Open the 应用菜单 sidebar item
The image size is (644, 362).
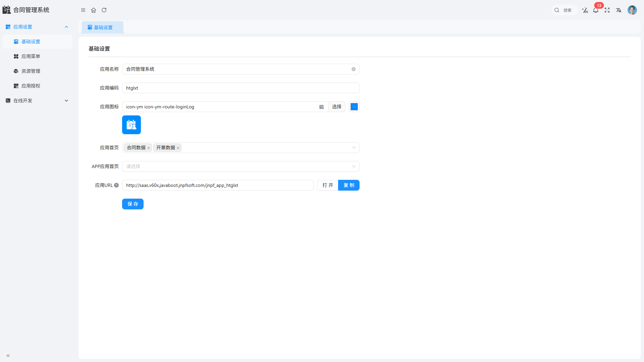coord(31,56)
